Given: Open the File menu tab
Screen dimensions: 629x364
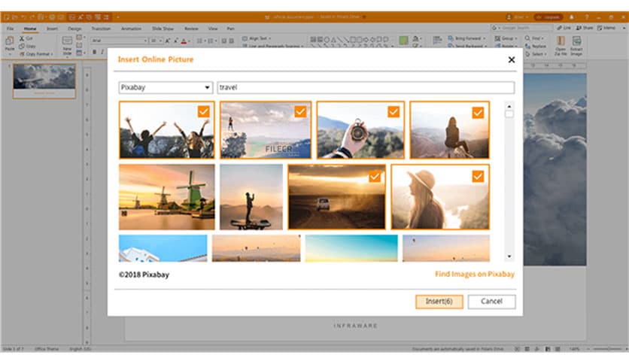Looking at the screenshot, I should point(10,29).
